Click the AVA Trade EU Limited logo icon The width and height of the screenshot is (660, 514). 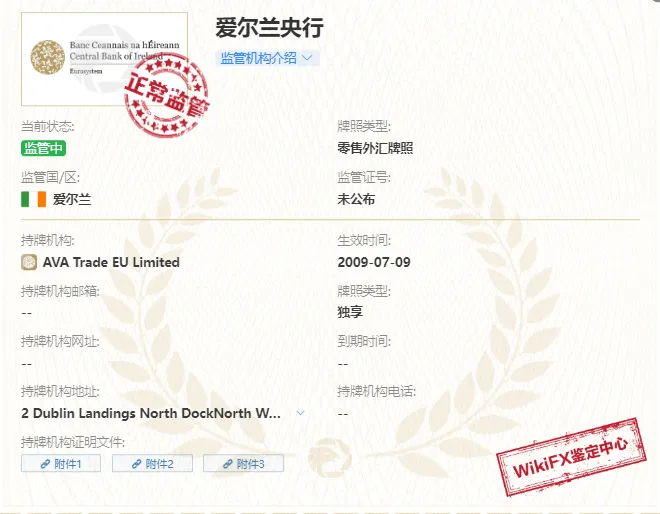point(29,262)
